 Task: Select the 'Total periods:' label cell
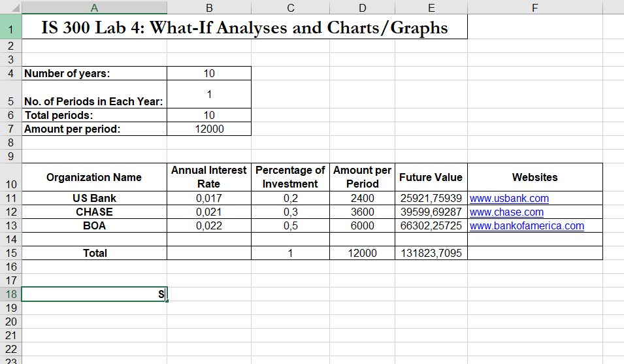coord(94,115)
